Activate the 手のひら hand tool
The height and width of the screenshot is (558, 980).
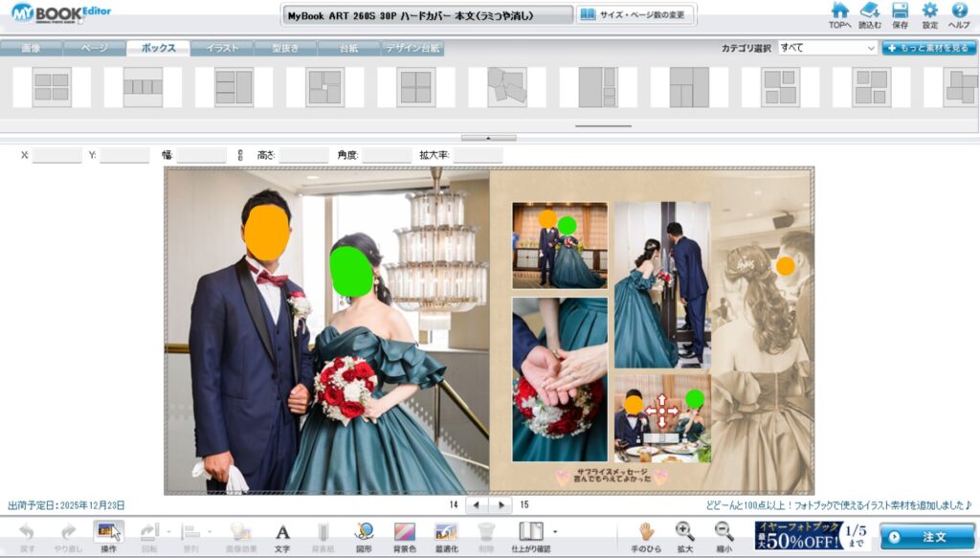pos(646,537)
